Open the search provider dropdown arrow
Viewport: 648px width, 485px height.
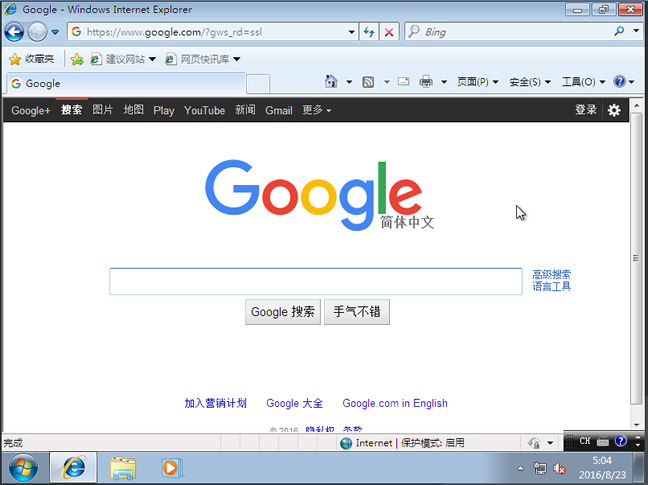[x=636, y=31]
